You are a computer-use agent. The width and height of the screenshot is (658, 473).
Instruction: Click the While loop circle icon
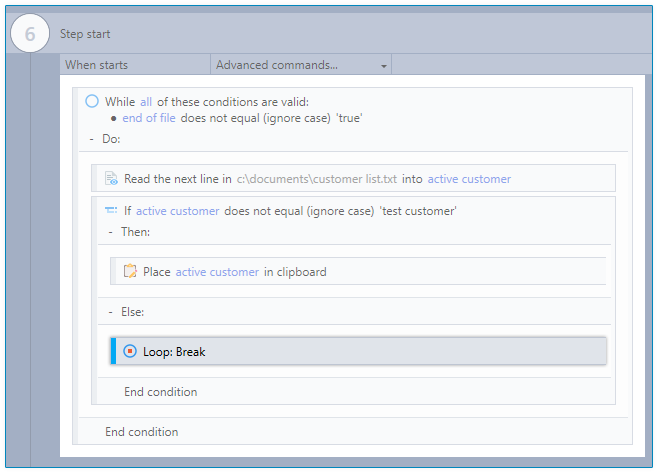[92, 101]
